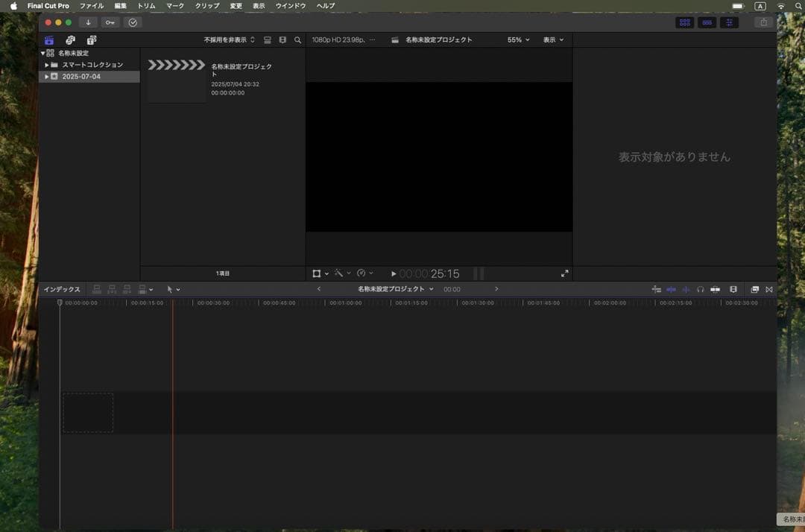Image resolution: width=805 pixels, height=532 pixels.
Task: Open the clip appearance filmstrip options
Action: [282, 40]
